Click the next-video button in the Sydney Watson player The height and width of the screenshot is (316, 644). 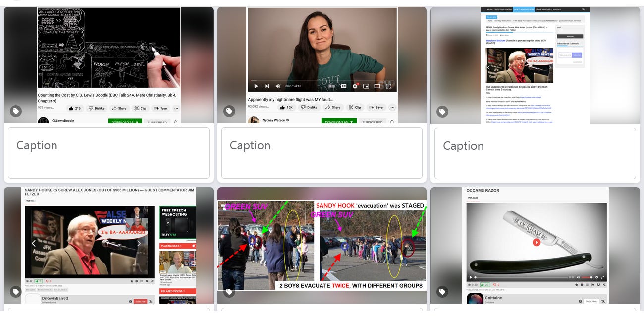[x=267, y=86]
